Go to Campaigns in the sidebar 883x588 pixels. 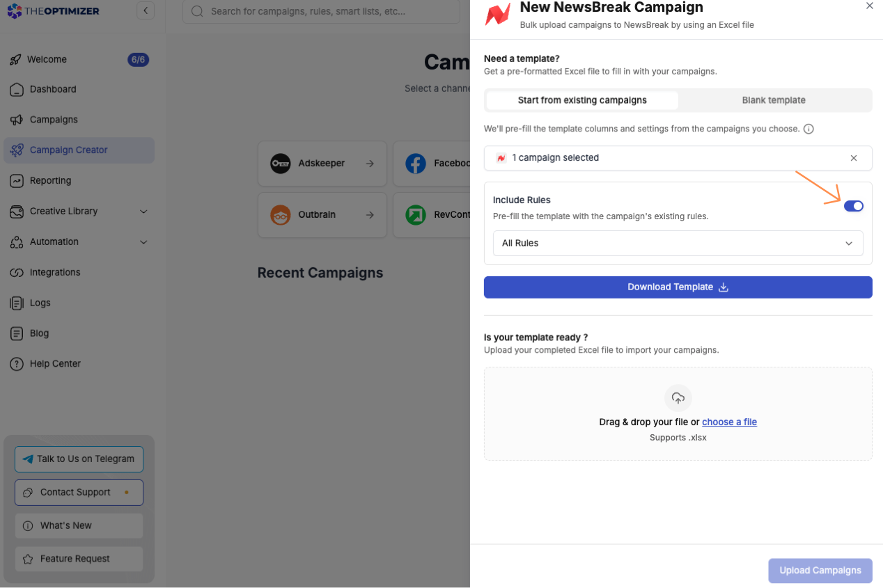click(x=79, y=120)
